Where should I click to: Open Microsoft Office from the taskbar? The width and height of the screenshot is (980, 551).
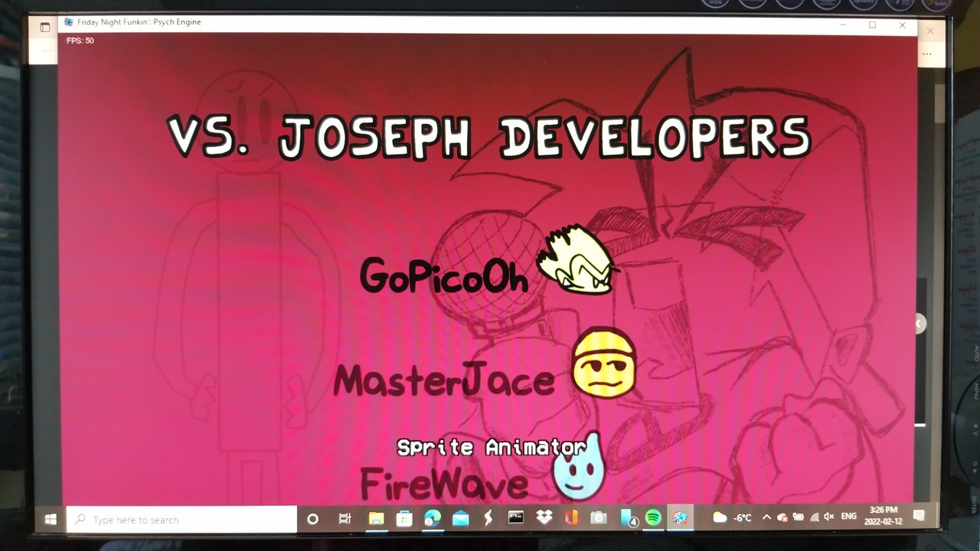(570, 518)
